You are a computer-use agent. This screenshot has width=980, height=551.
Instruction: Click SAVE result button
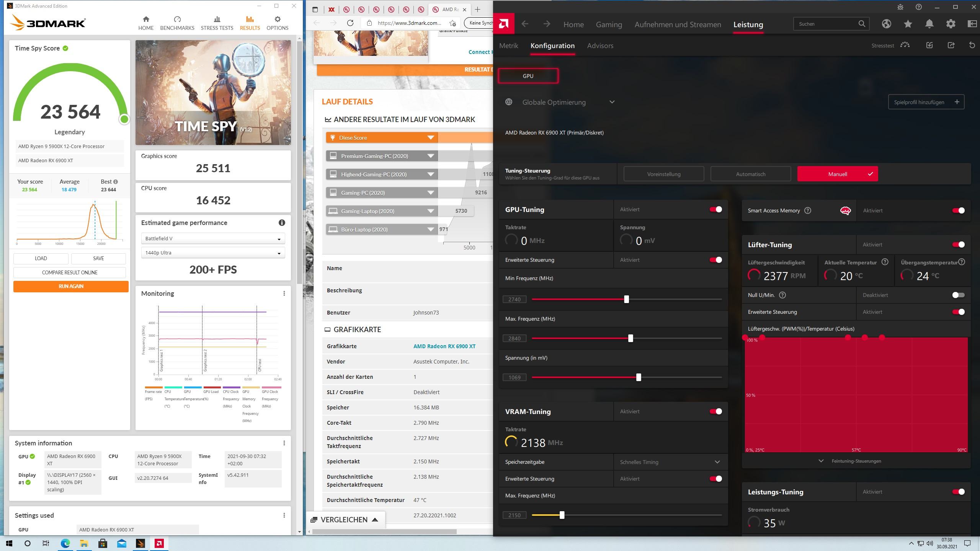[x=98, y=258]
